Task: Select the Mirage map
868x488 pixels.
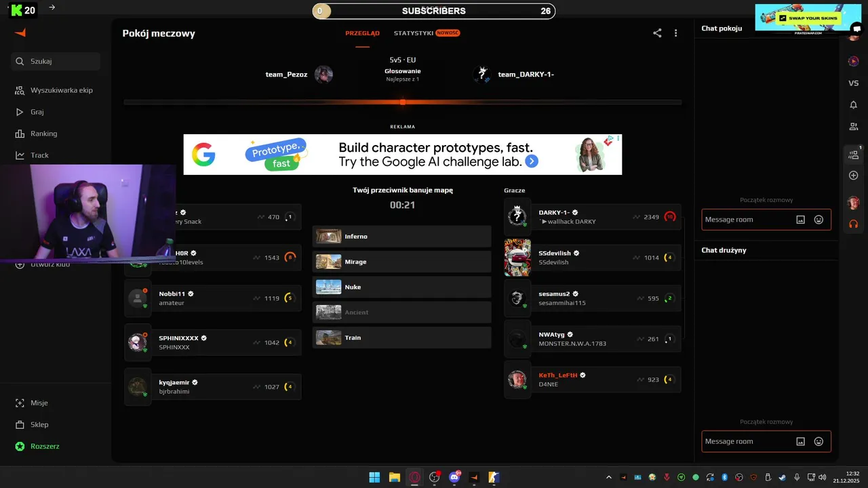Action: (401, 262)
